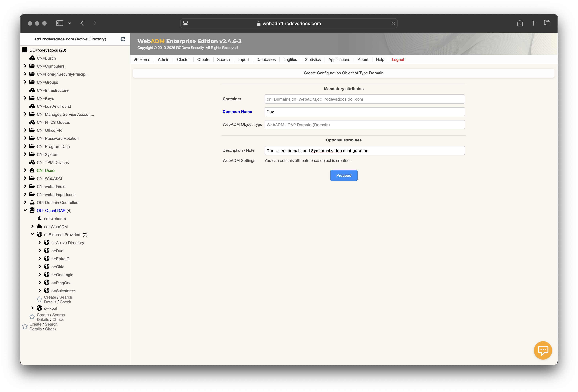The height and width of the screenshot is (392, 578).
Task: Click the o=Okta globe icon
Action: (x=47, y=267)
